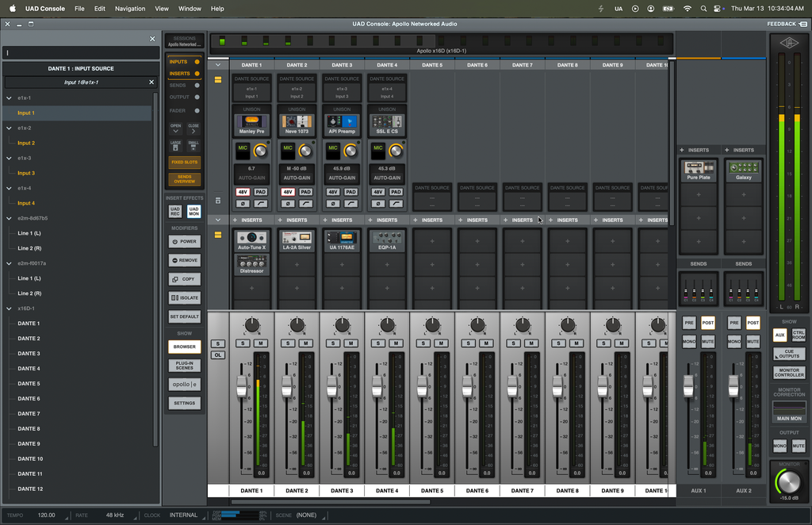Viewport: 812px width, 525px height.
Task: Select the INPUTS view tab
Action: (184, 62)
